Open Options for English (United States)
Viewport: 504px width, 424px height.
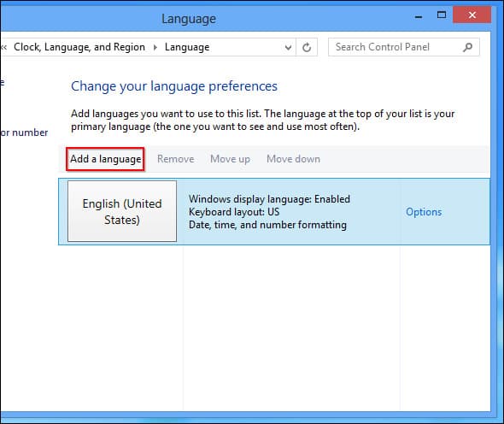tap(424, 212)
